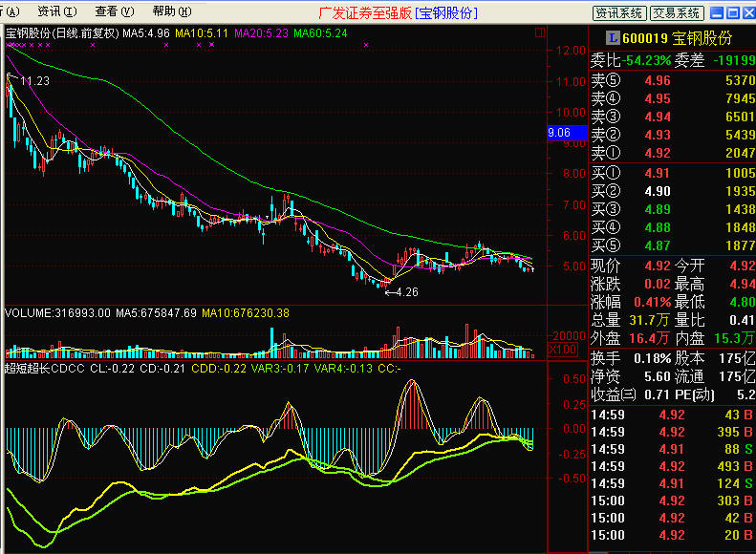
Task: Select the 卖⑤ 4.96 order row
Action: 673,80
